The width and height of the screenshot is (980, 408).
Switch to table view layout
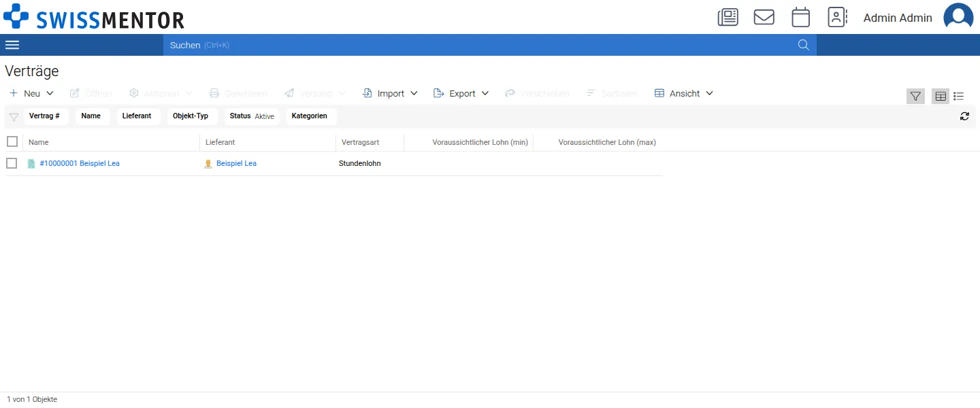point(941,96)
